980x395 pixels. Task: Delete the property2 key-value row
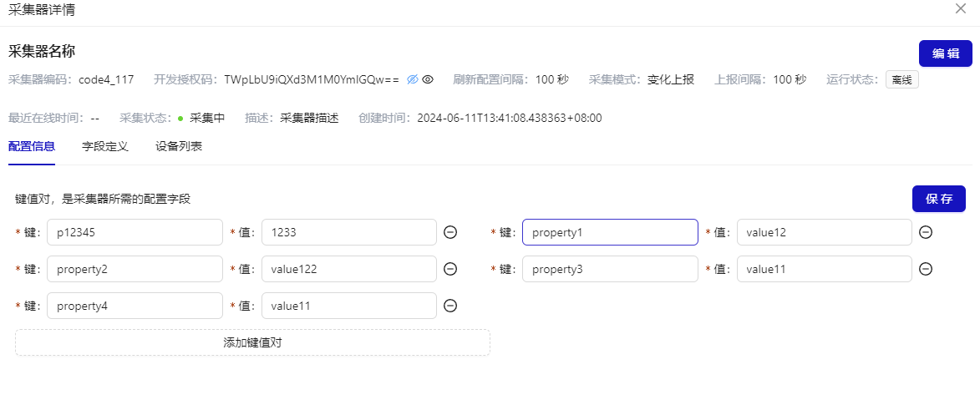tap(449, 269)
